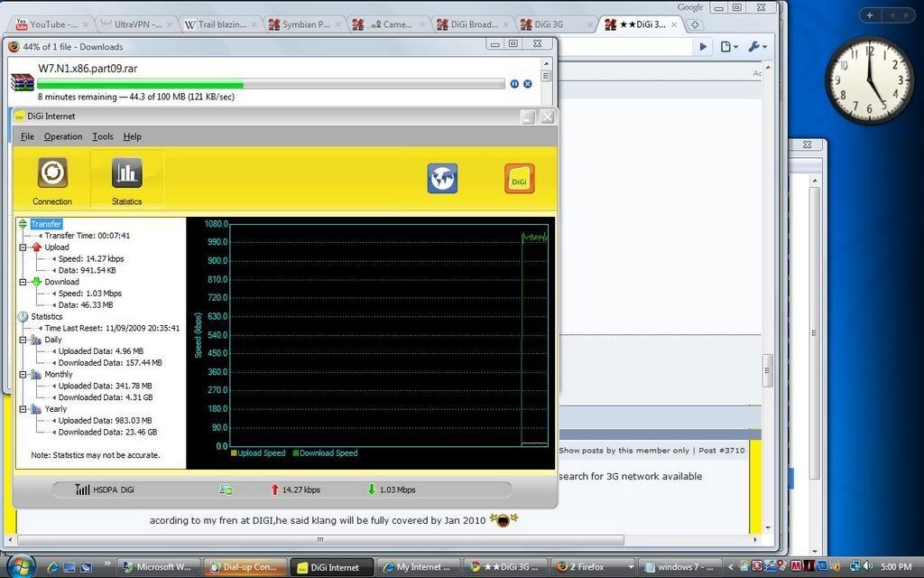Click the download progress bar
The image size is (924, 578).
pos(271,84)
